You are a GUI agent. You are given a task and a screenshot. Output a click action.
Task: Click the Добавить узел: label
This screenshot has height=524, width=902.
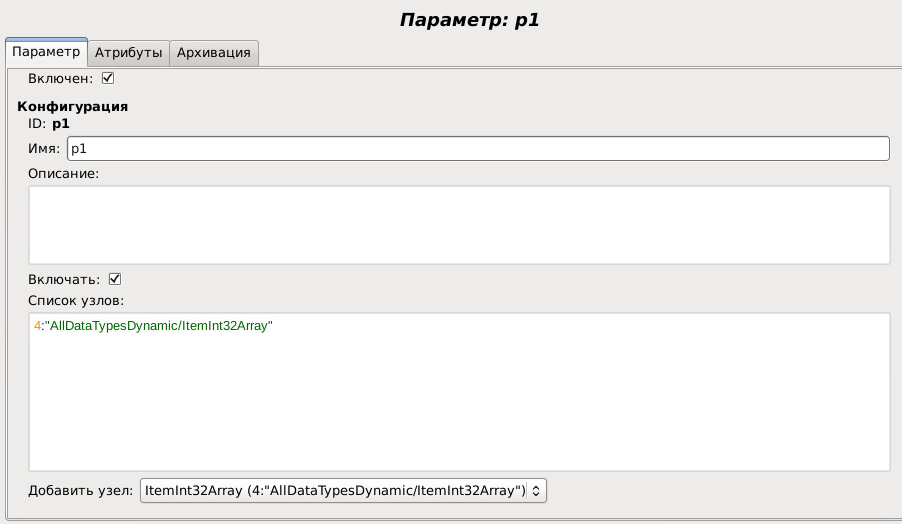coord(80,490)
